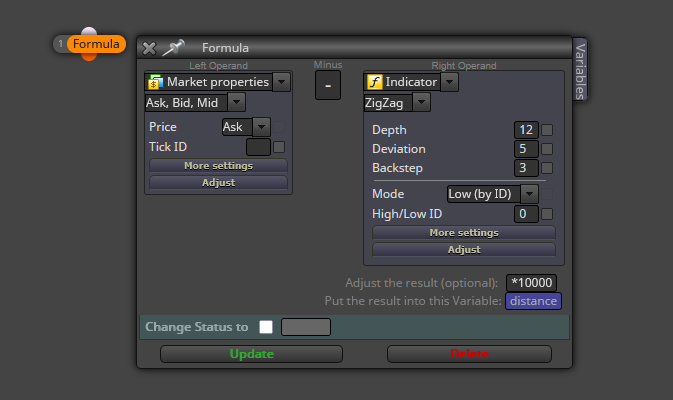
Task: Toggle the checkbox next to Depth
Action: 547,130
